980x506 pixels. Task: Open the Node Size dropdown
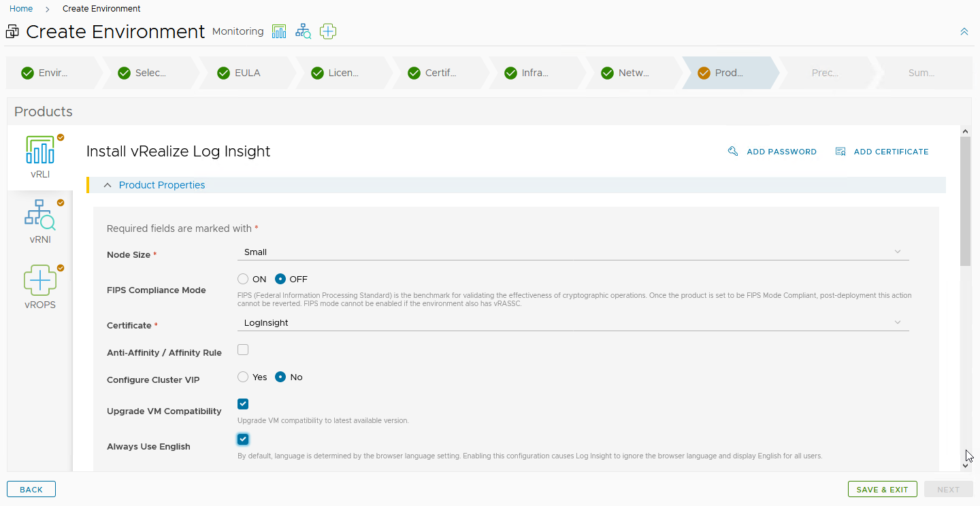(572, 252)
